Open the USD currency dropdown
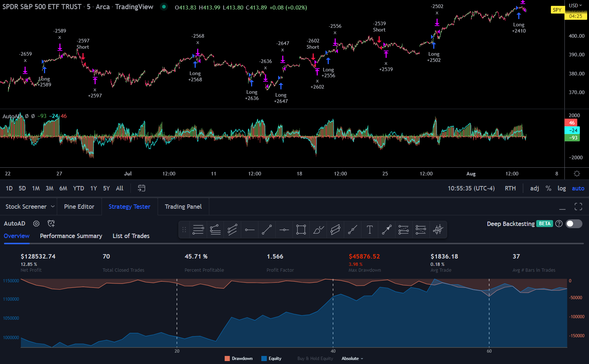Screen dimensions: 589x364 click(x=575, y=5)
